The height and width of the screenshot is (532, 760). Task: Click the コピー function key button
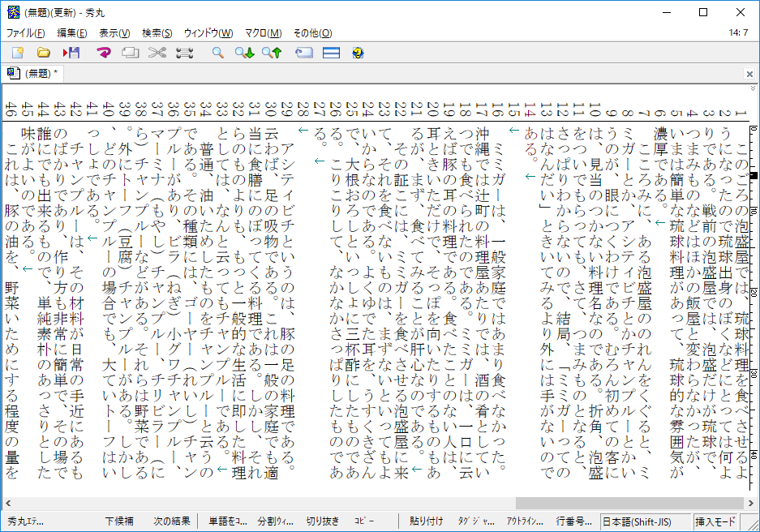point(364,521)
